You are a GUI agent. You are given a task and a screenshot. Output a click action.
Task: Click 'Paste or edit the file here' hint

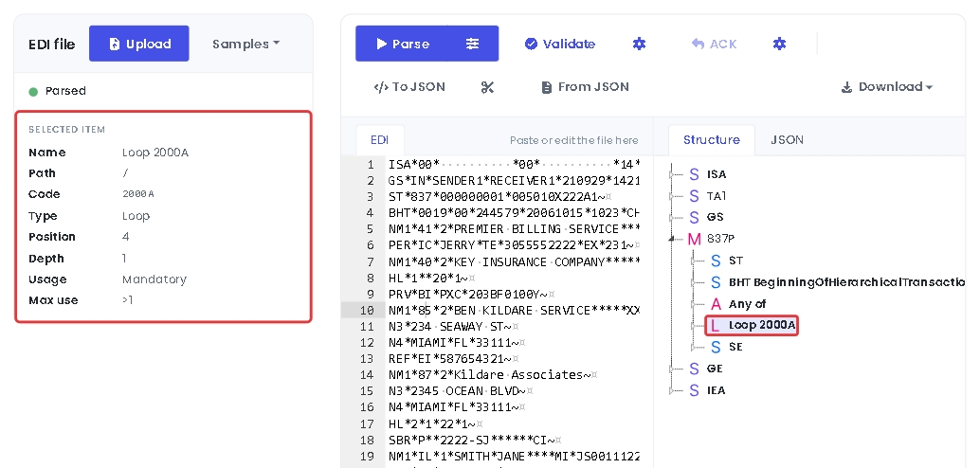[573, 140]
